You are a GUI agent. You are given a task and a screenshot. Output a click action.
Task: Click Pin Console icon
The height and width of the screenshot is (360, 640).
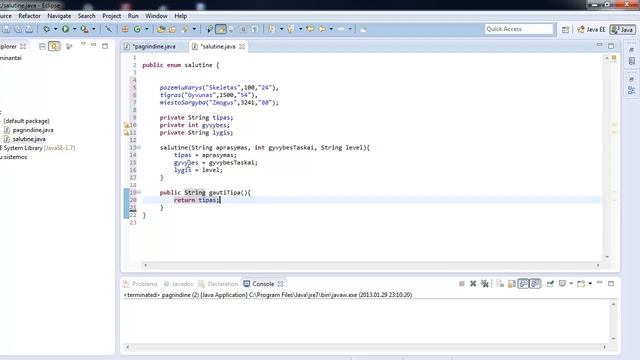click(x=550, y=284)
